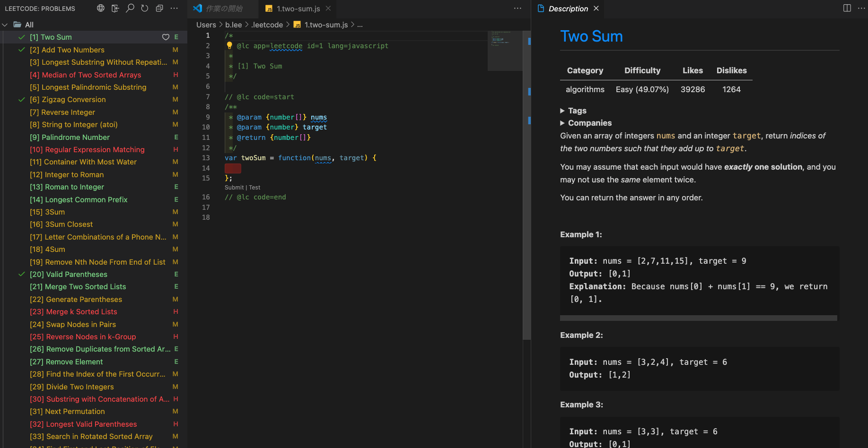
Task: Open [21] Merge Two Sorted Lists
Action: tap(95, 286)
